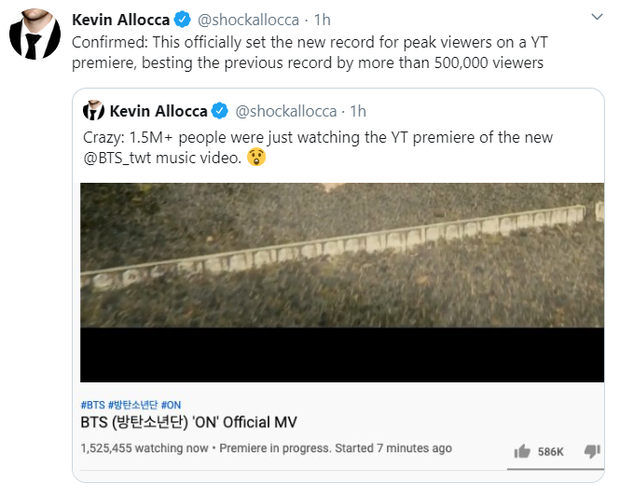
Task: Click the BTS 'ON' Official MV title
Action: pyautogui.click(x=189, y=422)
